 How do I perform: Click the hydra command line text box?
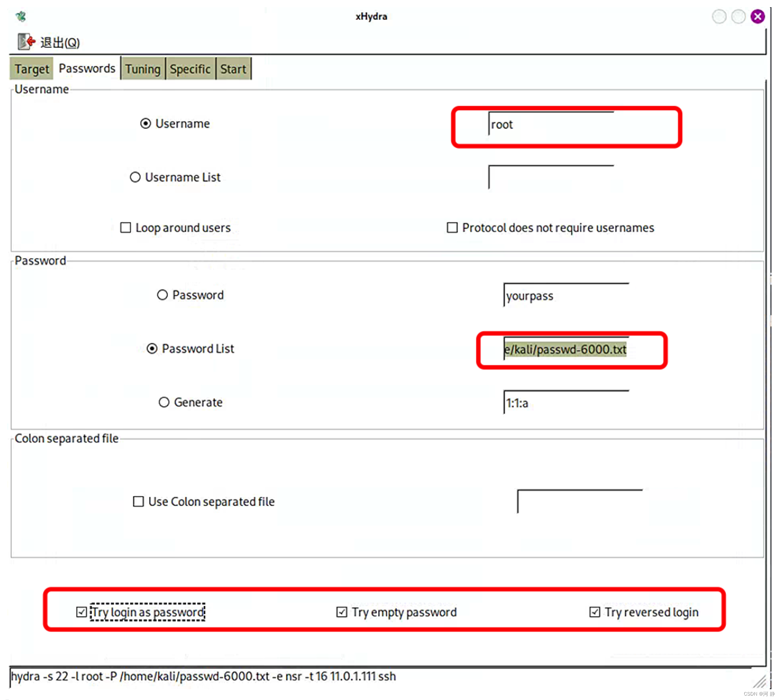pyautogui.click(x=381, y=676)
